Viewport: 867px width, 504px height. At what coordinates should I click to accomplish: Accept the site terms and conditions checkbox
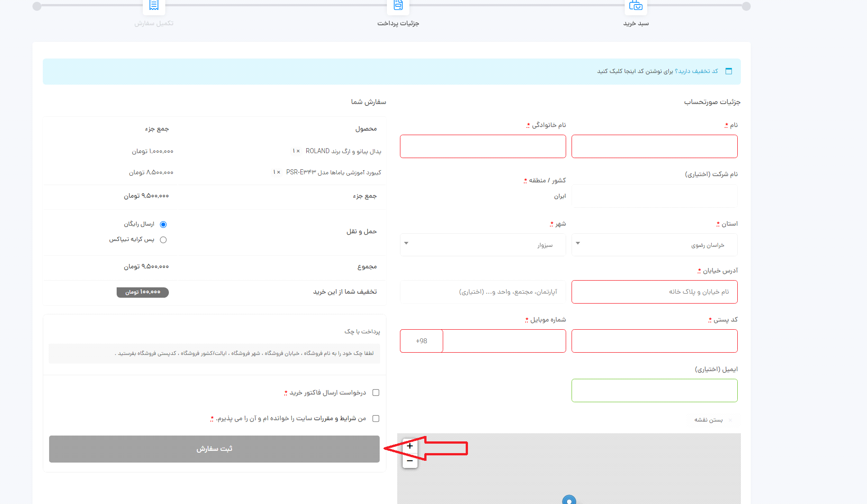pyautogui.click(x=376, y=418)
